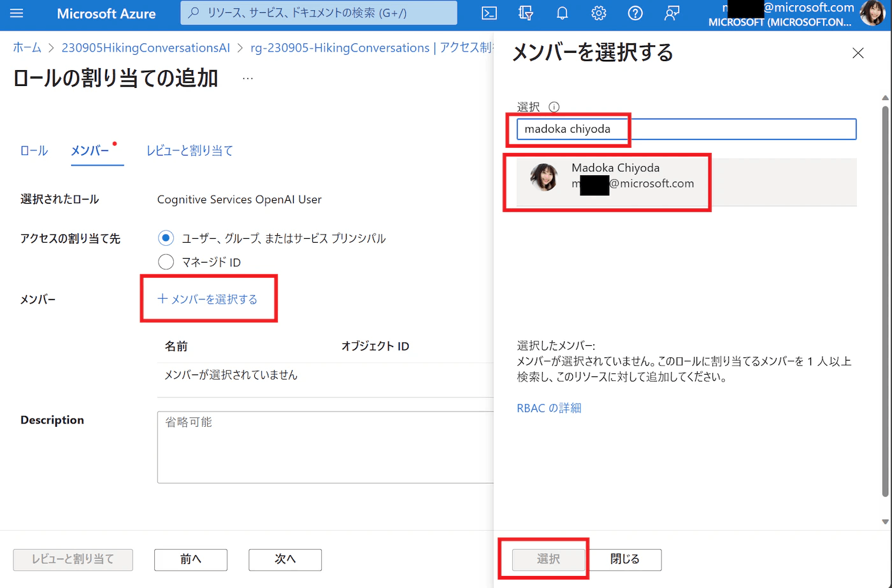Click the 名前 column header
892x588 pixels.
point(176,347)
